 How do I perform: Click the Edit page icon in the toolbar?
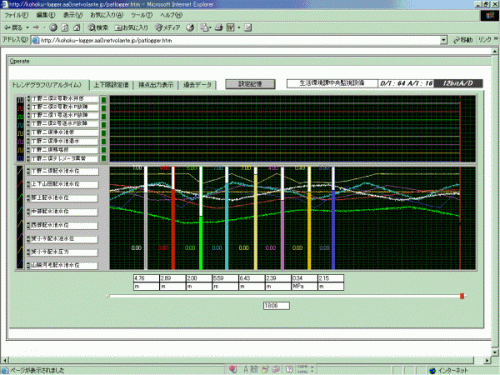click(230, 28)
